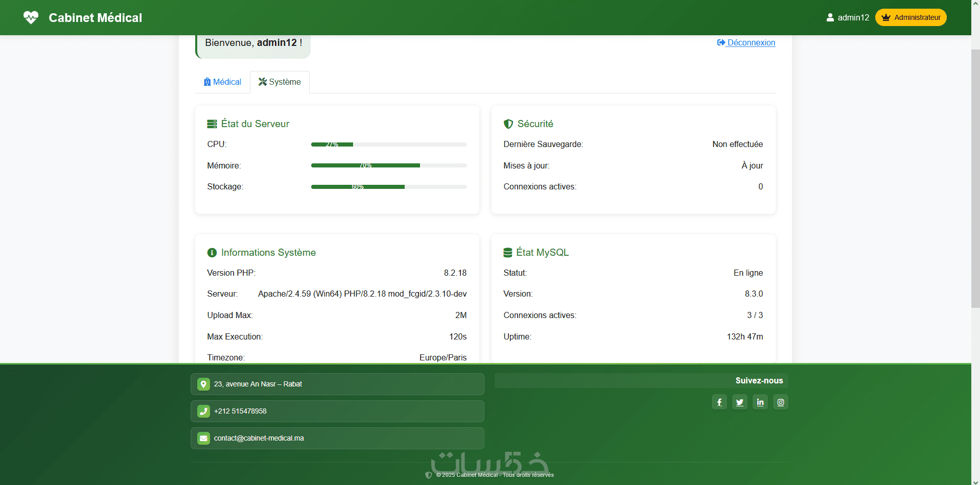Click the Mémoire usage progress bar
The width and height of the screenshot is (980, 485).
(x=389, y=165)
